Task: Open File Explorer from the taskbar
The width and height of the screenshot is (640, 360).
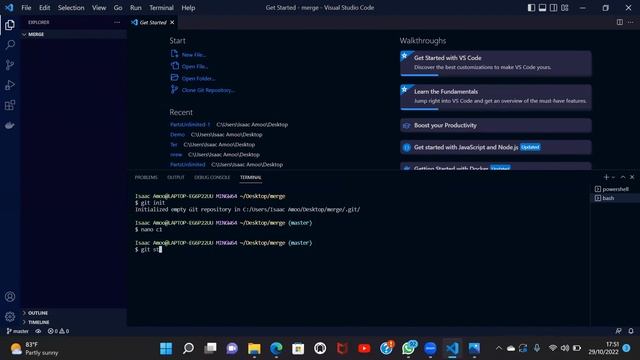Action: [x=254, y=348]
